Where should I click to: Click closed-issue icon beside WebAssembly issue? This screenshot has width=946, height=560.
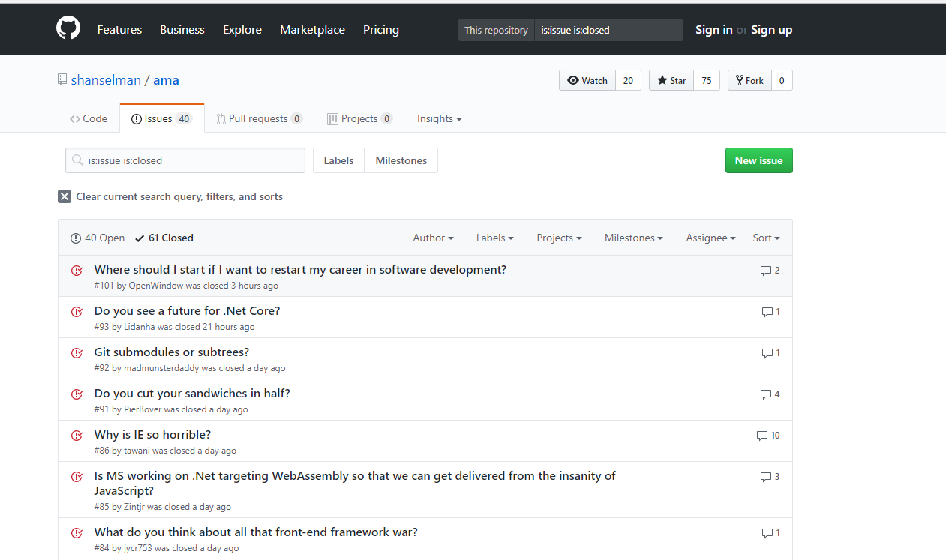click(77, 477)
